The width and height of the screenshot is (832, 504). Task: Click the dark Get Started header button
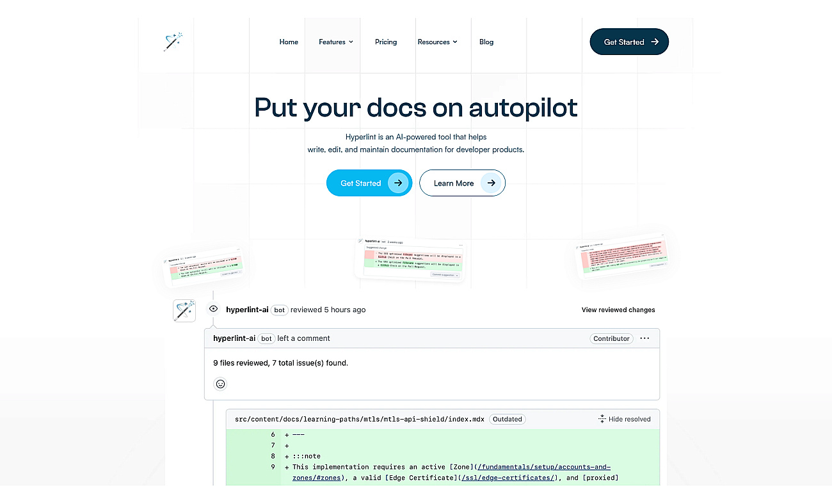(x=629, y=42)
